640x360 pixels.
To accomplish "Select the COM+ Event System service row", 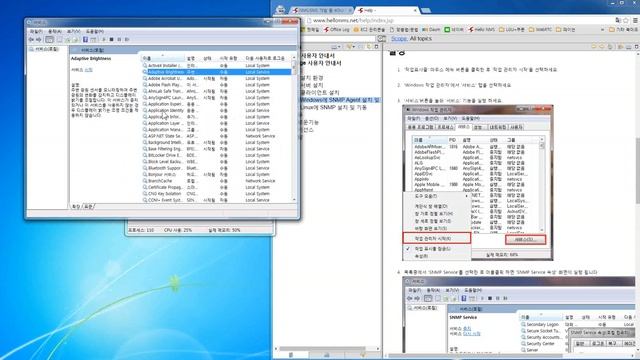I will tap(217, 200).
